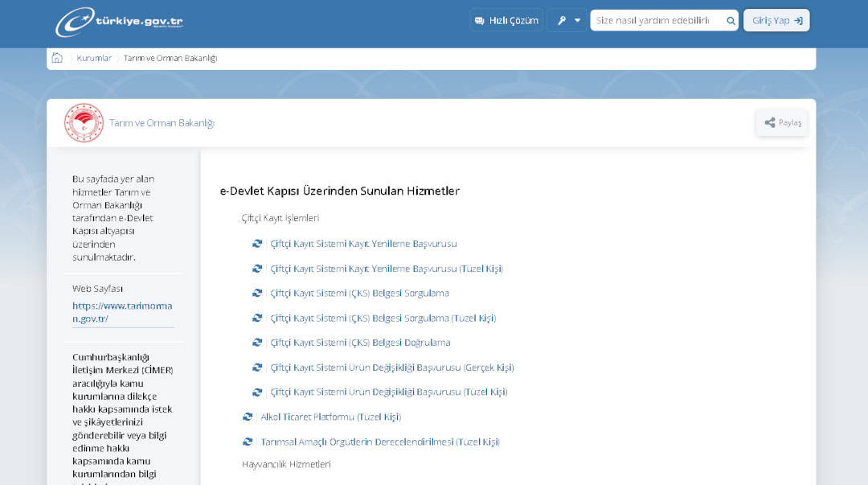Click the service icon beside Alkol Ticaret Platformu
The width and height of the screenshot is (868, 485).
click(247, 417)
